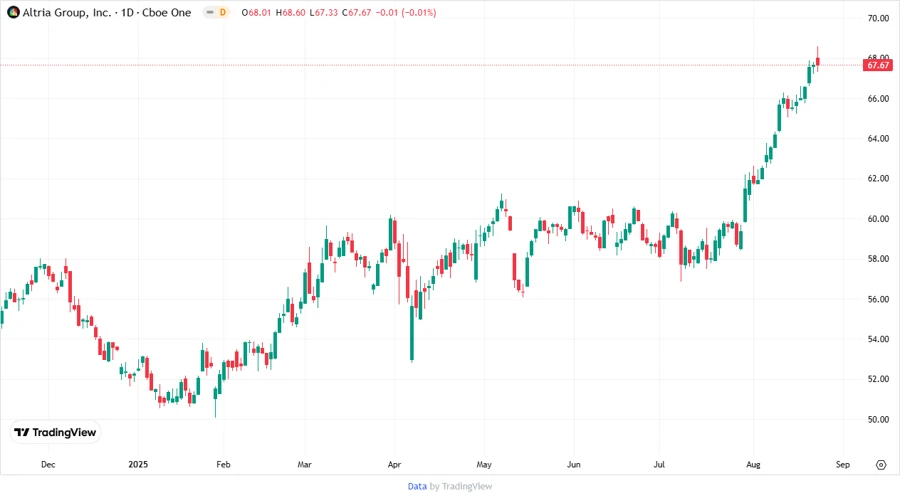Click the latest red candlestick near 68

[x=817, y=61]
